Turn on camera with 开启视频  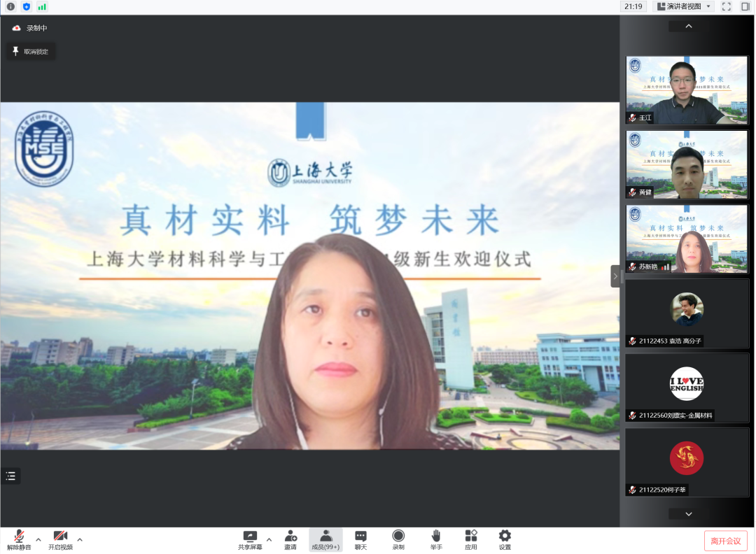point(60,539)
